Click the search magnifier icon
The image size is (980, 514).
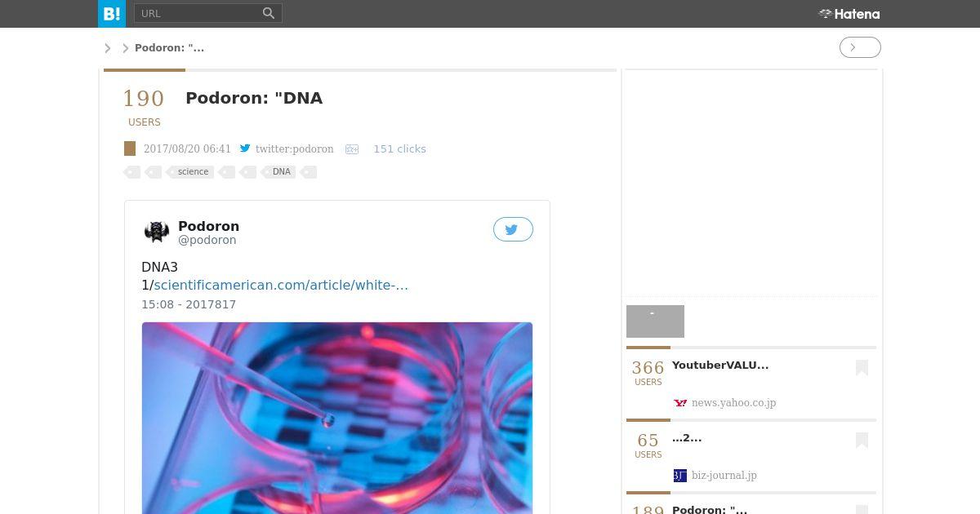[x=269, y=13]
